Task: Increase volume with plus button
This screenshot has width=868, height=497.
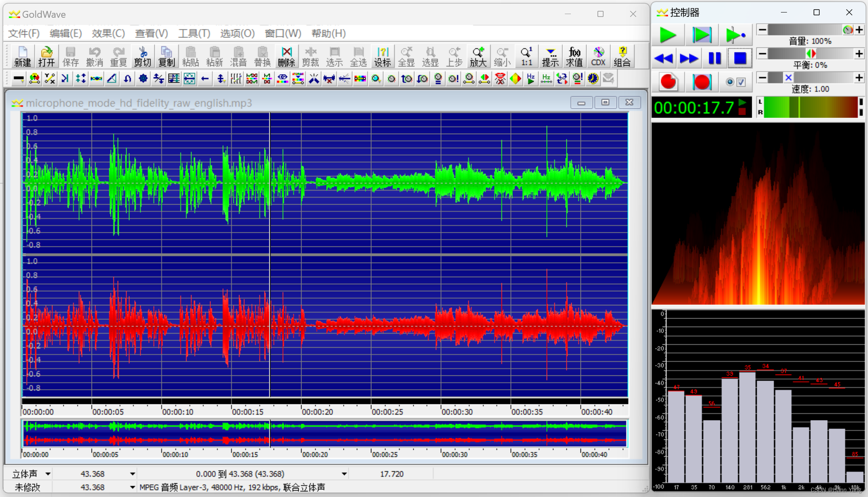Action: coord(860,30)
